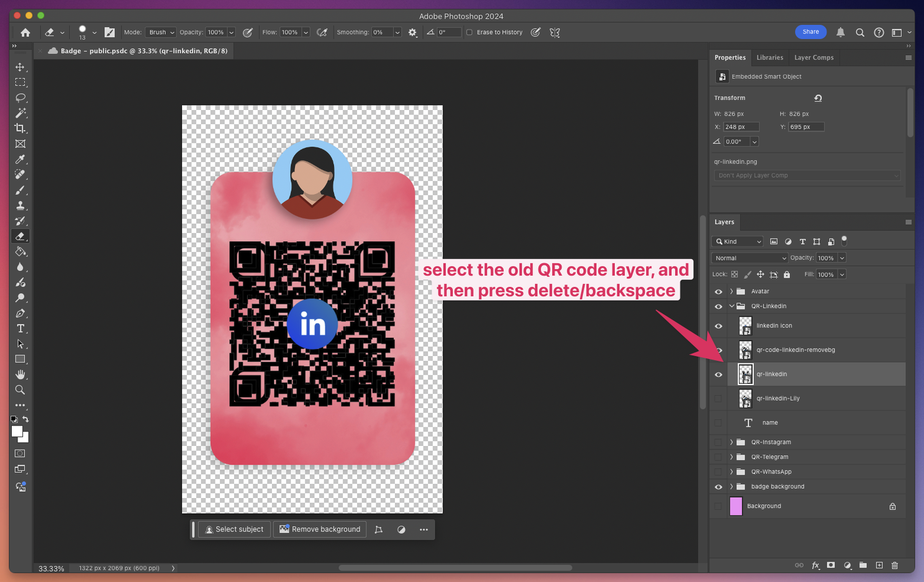Collapse the QR-Linkedin group
The width and height of the screenshot is (924, 582).
[x=731, y=306]
